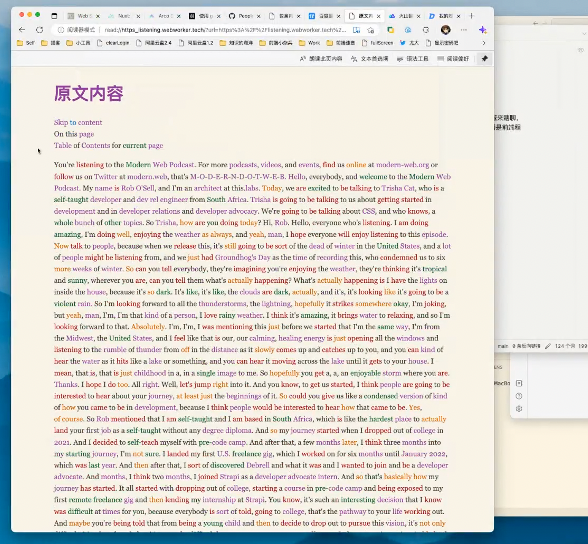
Task: Open Text preferences in reader toolbar
Action: (x=369, y=59)
